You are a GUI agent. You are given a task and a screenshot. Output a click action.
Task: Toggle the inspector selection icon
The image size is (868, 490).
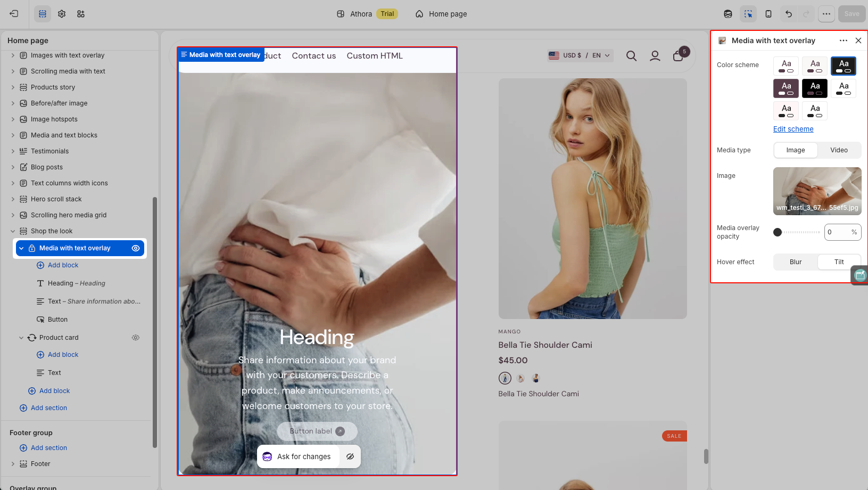(748, 14)
